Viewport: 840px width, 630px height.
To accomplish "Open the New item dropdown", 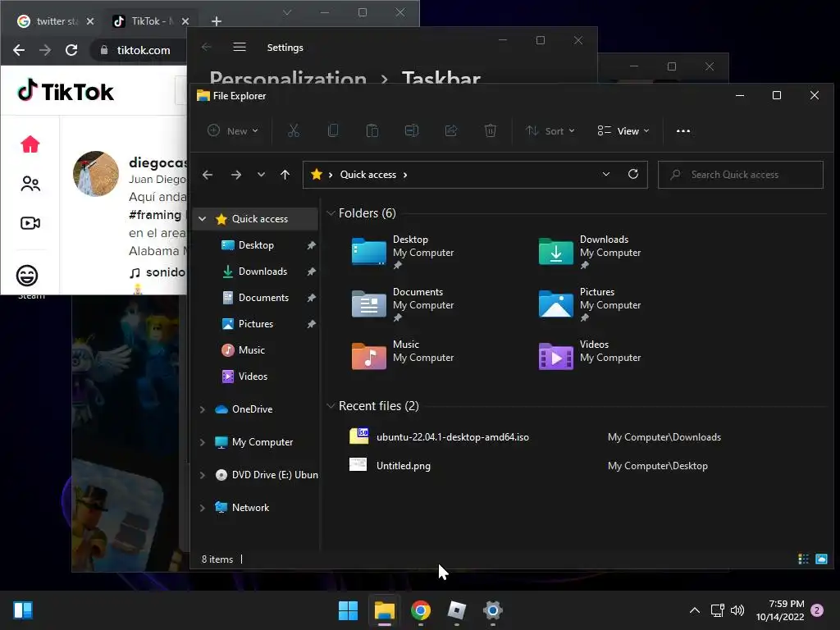I will pos(233,130).
